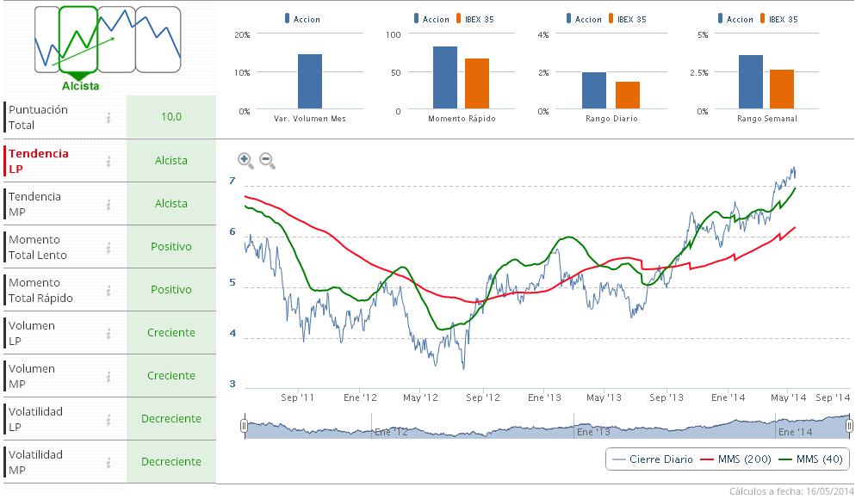Image resolution: width=868 pixels, height=499 pixels.
Task: Click Alcista value of Tendencia MP
Action: [x=171, y=204]
